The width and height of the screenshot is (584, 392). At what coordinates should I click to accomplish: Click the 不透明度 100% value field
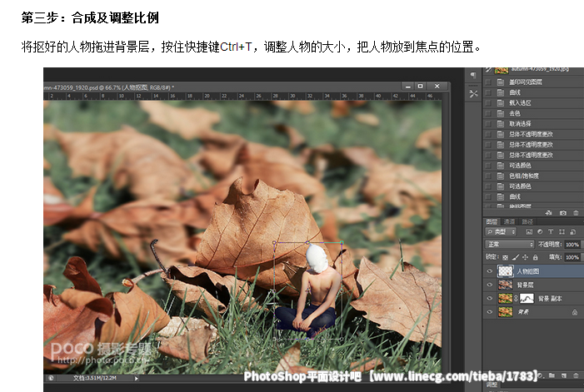click(572, 245)
